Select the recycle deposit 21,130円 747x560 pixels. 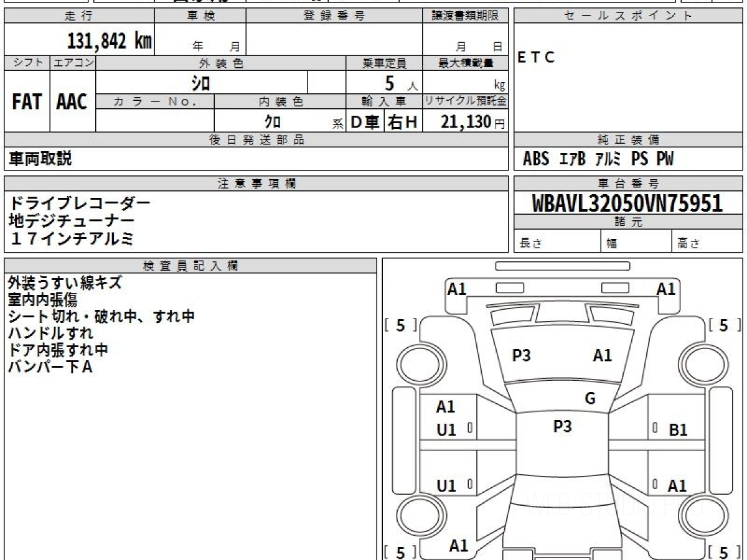[x=473, y=122]
